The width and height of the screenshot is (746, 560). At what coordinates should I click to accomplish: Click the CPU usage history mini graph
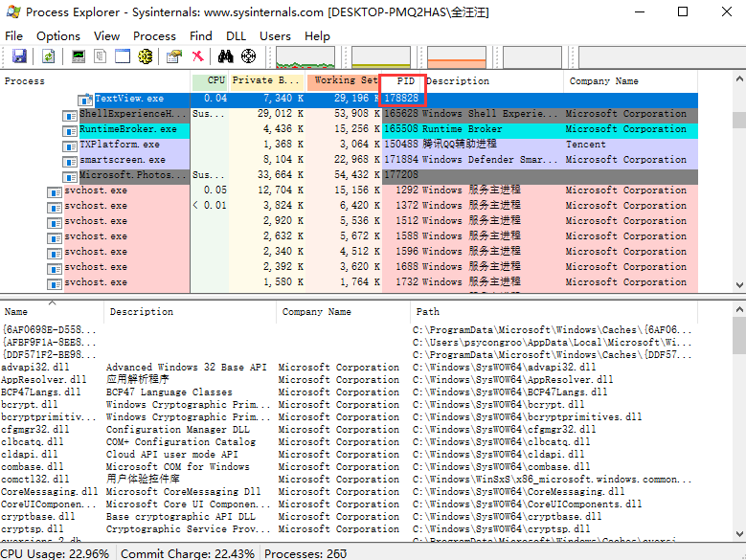(305, 57)
